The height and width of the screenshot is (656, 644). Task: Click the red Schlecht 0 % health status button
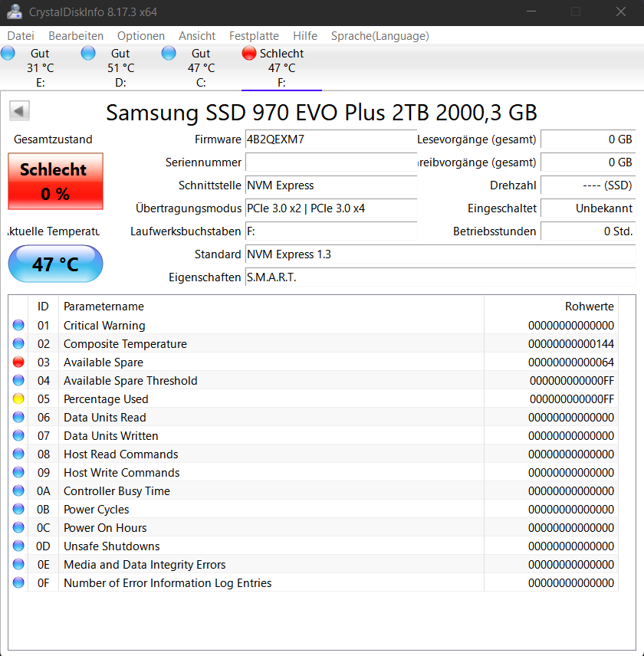tap(56, 181)
